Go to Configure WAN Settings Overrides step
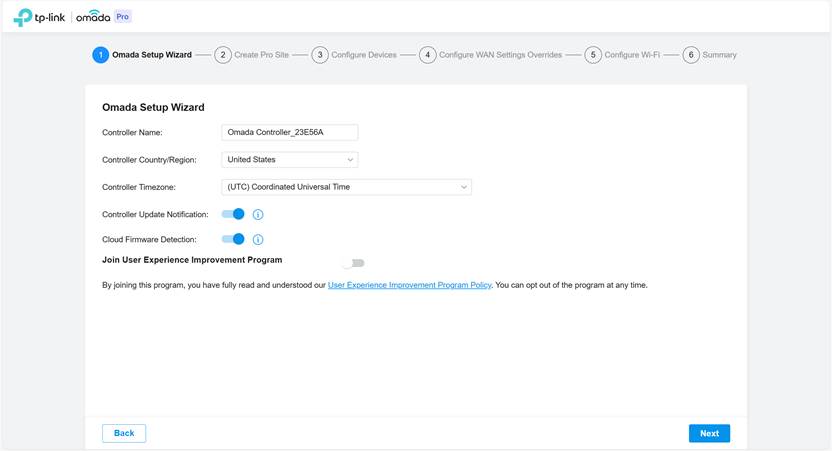Image resolution: width=832 pixels, height=451 pixels. tap(500, 55)
